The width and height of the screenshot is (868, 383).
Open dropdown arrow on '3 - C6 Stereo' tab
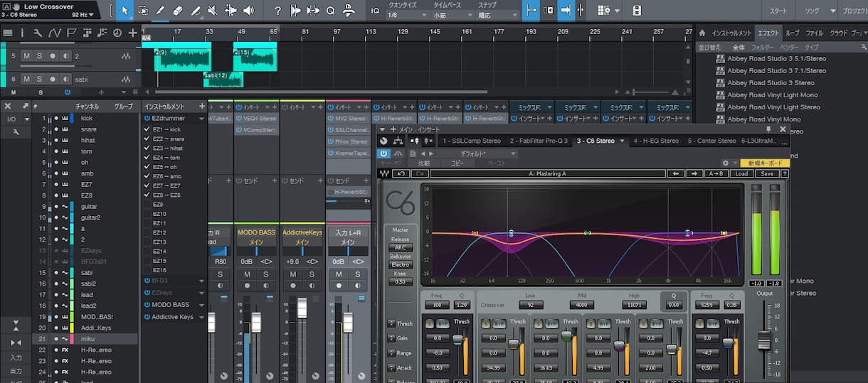(x=622, y=141)
